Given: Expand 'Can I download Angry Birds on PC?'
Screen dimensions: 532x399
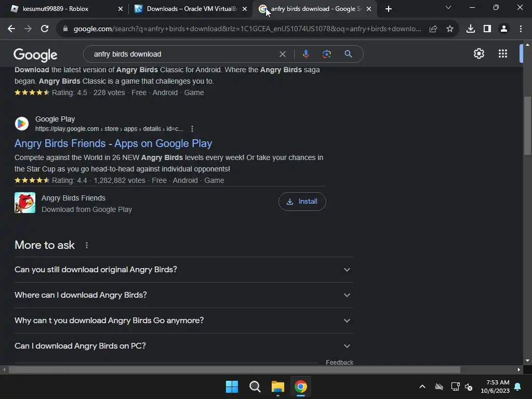Looking at the screenshot, I should (183, 346).
